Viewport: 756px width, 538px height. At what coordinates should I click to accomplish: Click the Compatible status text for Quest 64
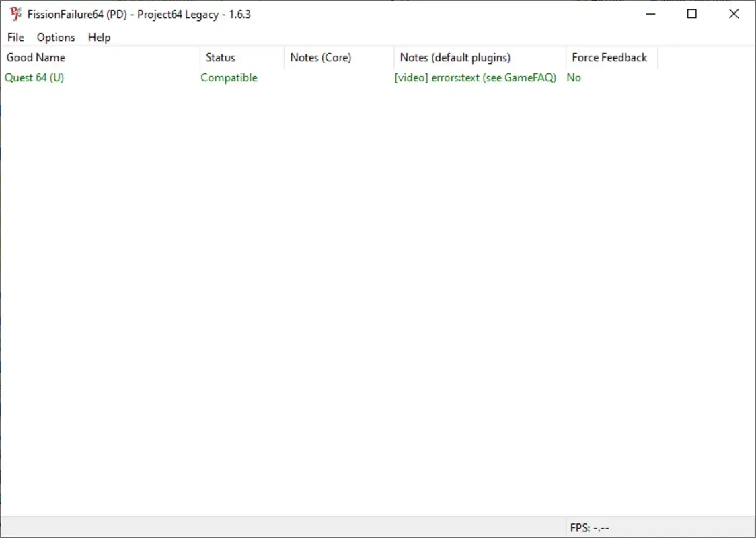point(229,77)
